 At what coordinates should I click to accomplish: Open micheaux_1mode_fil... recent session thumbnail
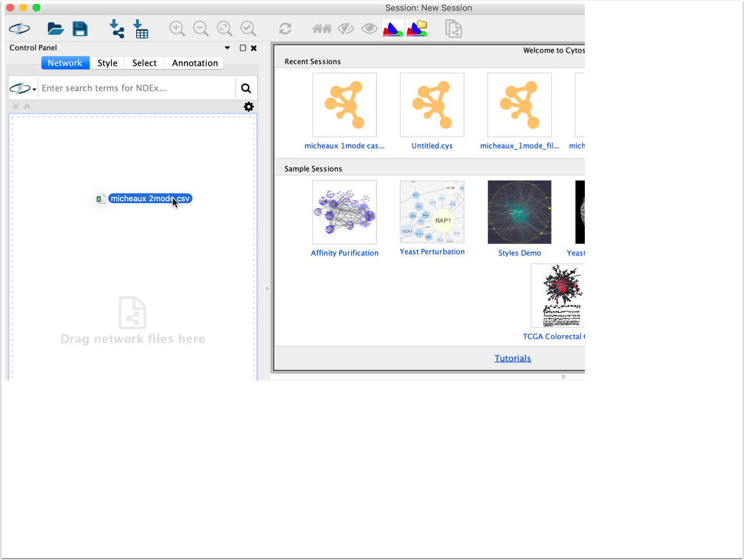[x=520, y=105]
